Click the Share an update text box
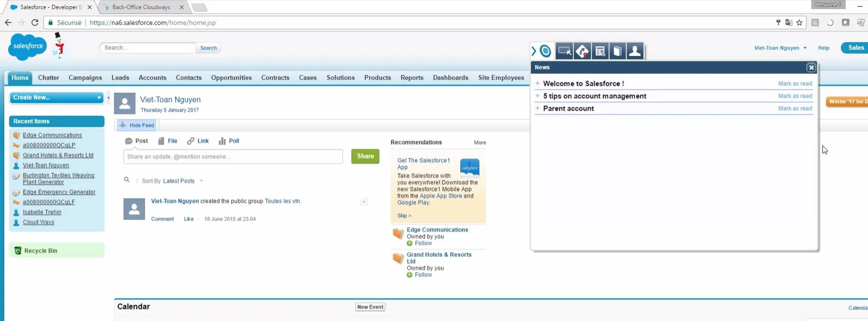This screenshot has width=868, height=321. click(233, 156)
